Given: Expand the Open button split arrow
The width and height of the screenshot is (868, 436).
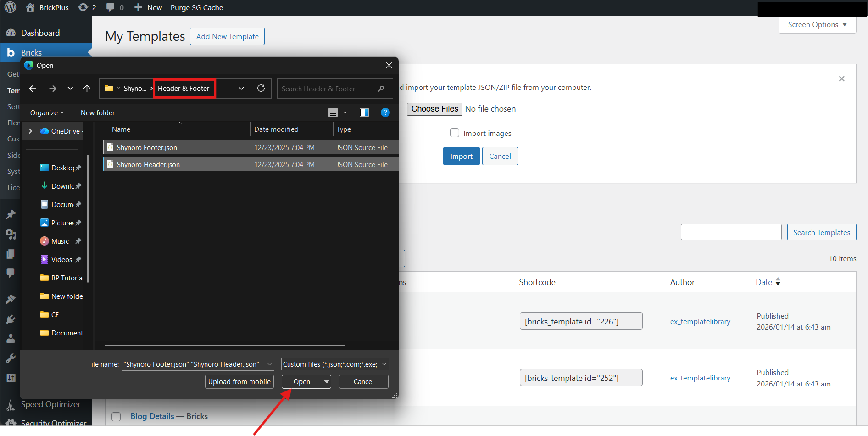Looking at the screenshot, I should click(x=327, y=381).
